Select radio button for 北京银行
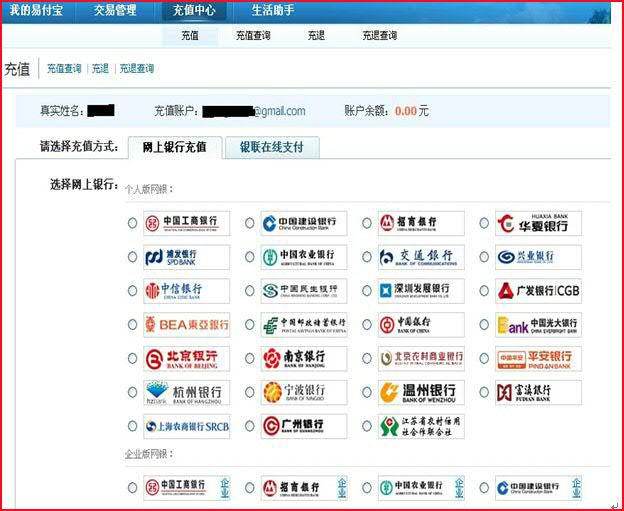624x511 pixels. 133,359
